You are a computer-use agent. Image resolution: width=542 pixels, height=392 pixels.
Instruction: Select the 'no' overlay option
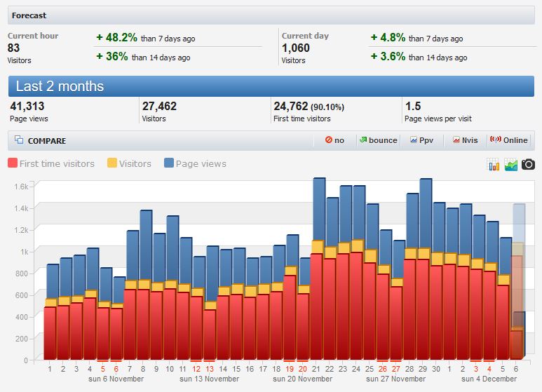pyautogui.click(x=334, y=140)
